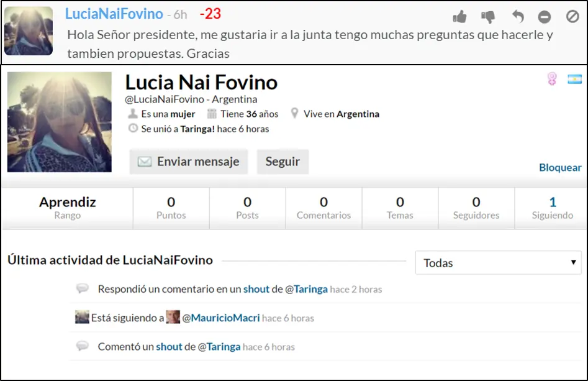The width and height of the screenshot is (588, 381).
Task: Click the clock icon beside 'Se unió a Taringa!'
Action: (x=133, y=129)
